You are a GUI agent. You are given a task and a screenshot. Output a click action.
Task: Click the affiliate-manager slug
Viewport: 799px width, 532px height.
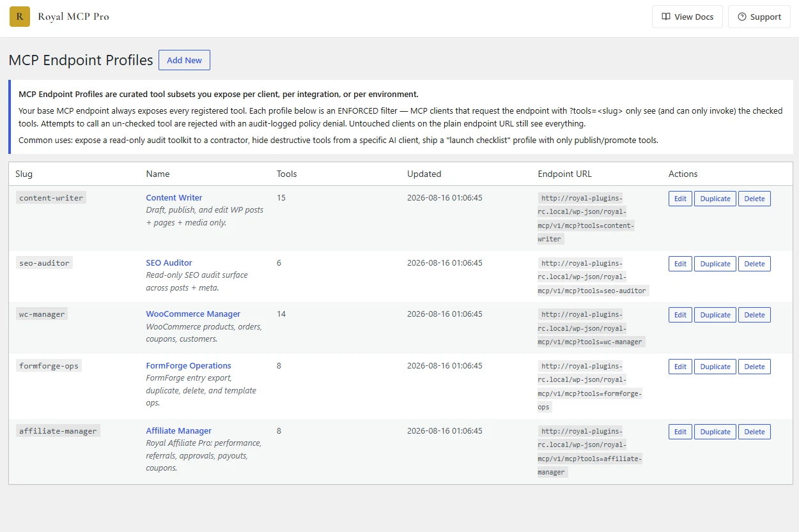[58, 431]
